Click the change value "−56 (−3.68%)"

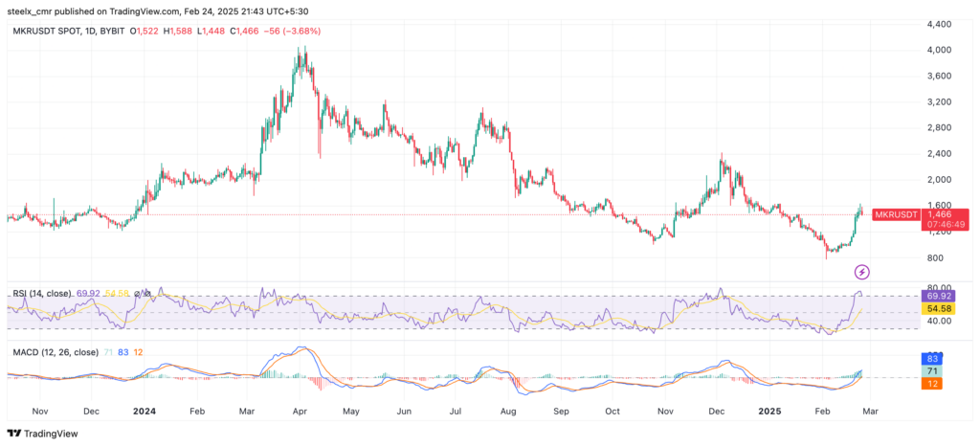click(293, 31)
